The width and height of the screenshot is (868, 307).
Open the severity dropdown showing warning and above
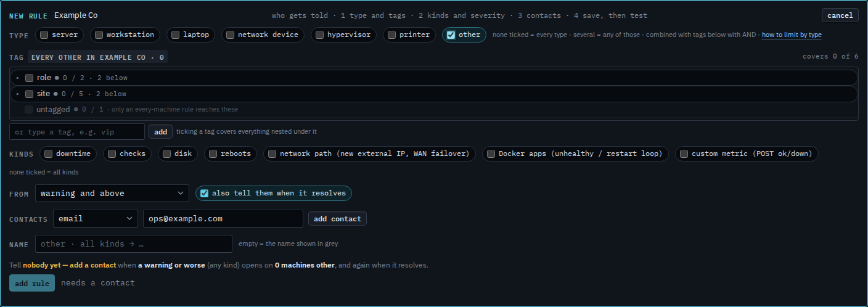pyautogui.click(x=112, y=194)
